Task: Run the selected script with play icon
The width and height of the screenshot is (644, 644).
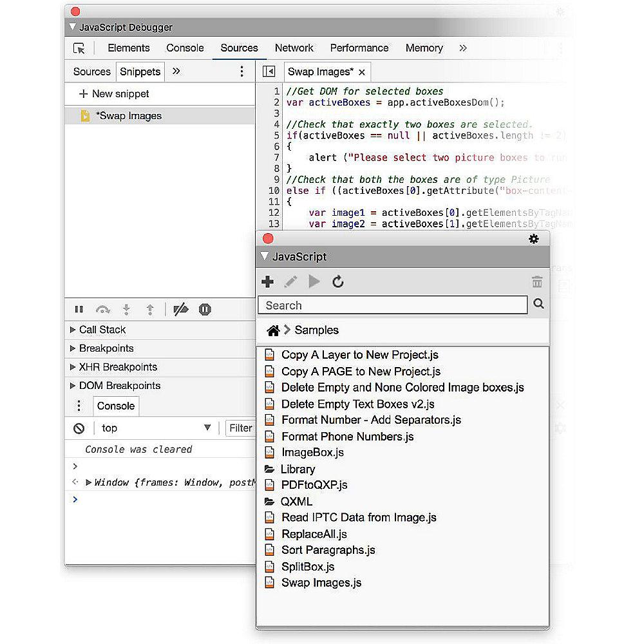Action: (314, 282)
